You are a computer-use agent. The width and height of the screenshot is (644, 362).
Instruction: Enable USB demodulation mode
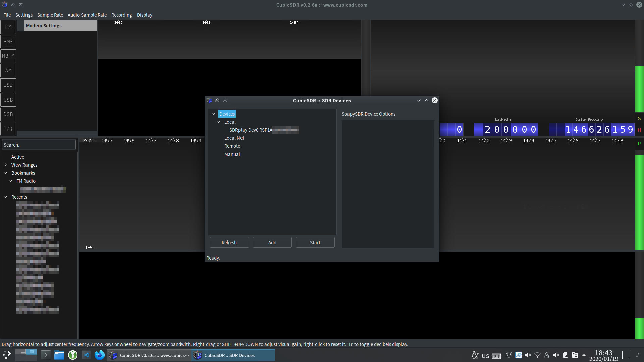point(8,100)
